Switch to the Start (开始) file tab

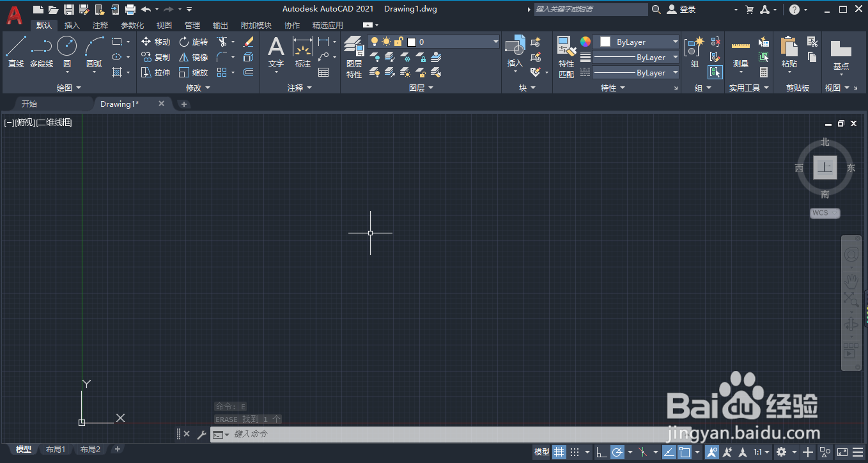tap(29, 104)
